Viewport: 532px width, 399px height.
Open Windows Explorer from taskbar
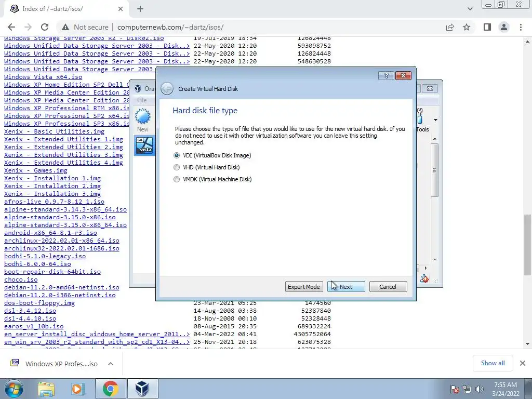click(46, 389)
